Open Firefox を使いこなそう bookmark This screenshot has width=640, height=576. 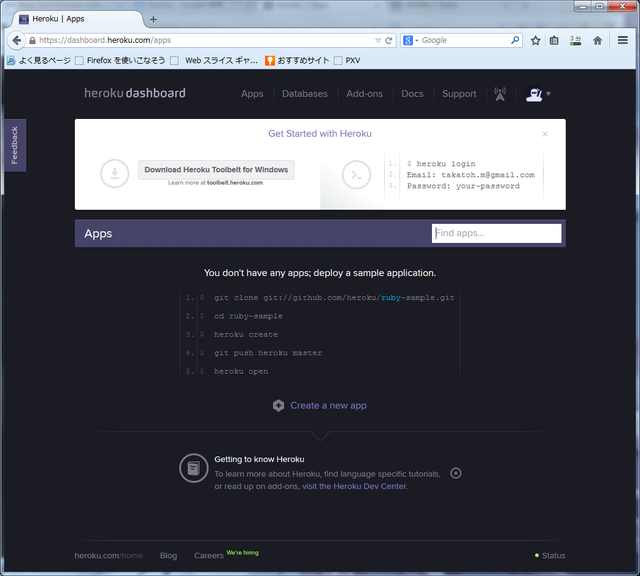(x=121, y=60)
